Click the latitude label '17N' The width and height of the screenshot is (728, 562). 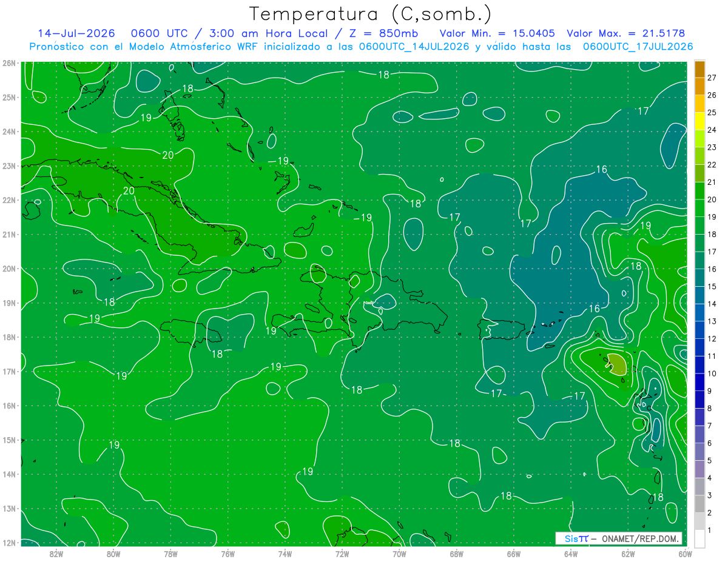[8, 371]
